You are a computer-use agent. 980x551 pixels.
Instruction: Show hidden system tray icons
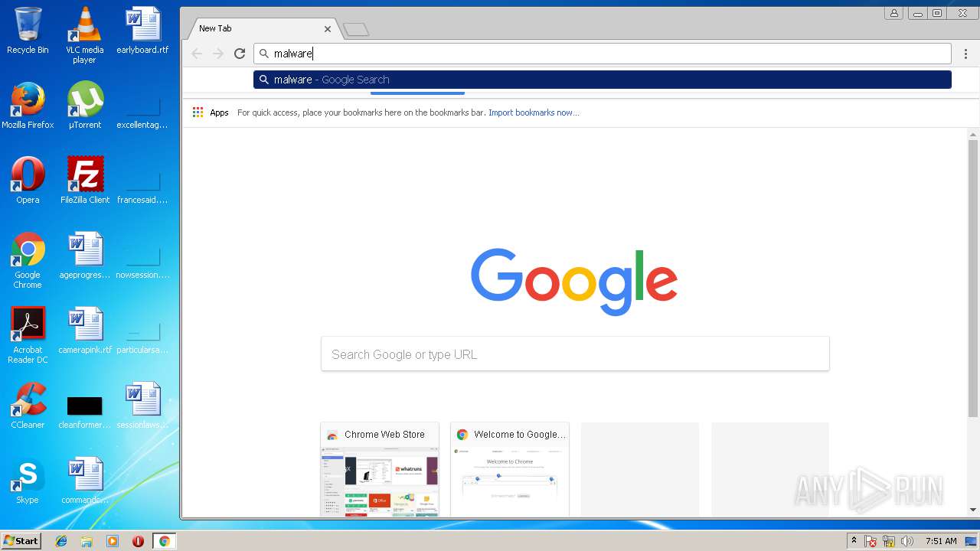[x=854, y=541]
